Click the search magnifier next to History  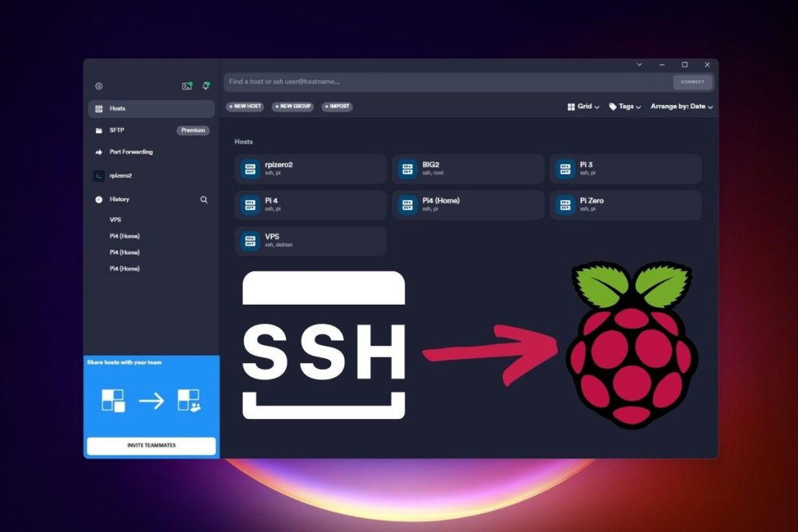coord(203,199)
